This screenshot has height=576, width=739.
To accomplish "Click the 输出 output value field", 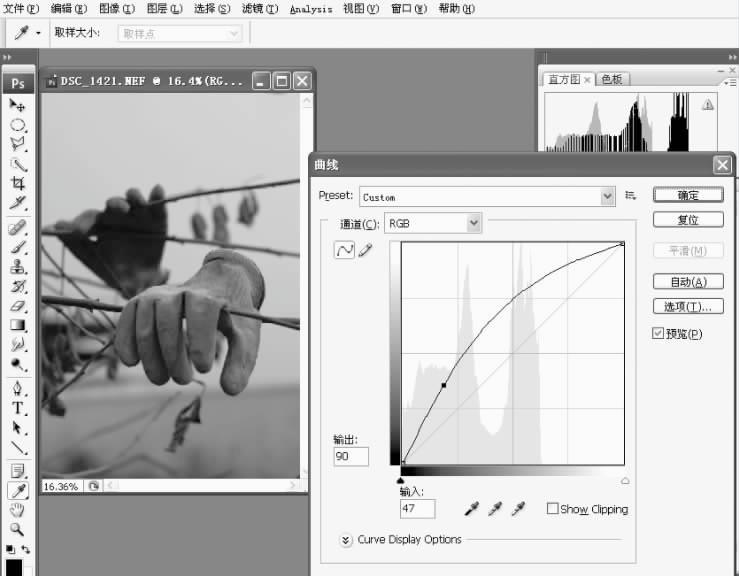I will [351, 456].
